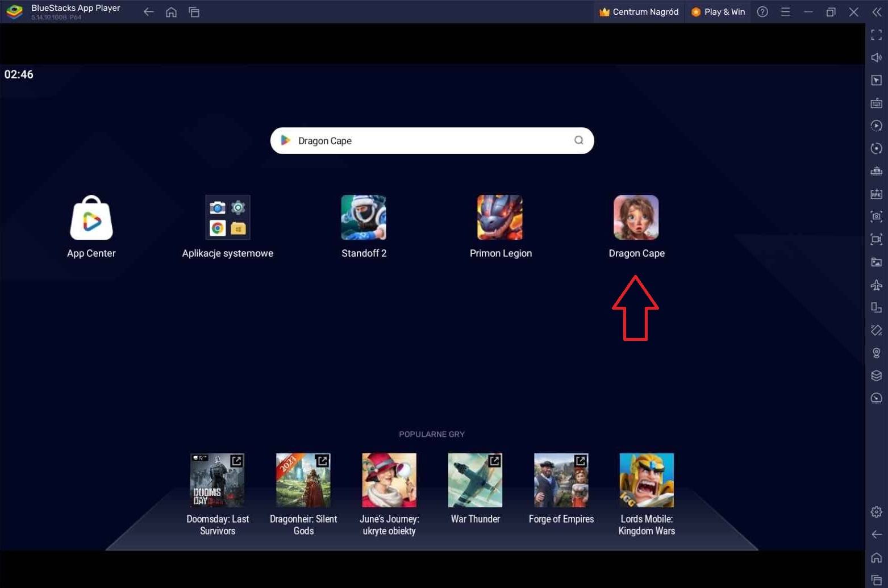
Task: Open recent apps from title bar
Action: point(194,12)
